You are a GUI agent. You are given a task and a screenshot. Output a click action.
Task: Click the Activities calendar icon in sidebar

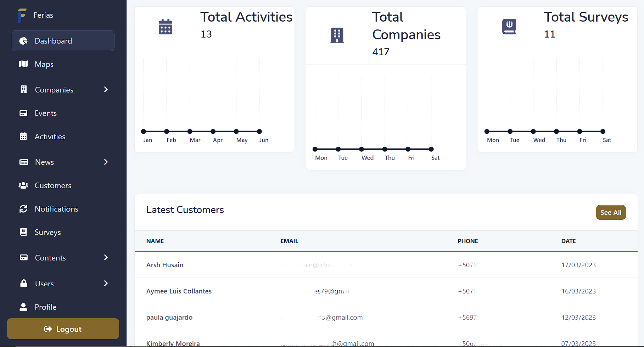23,137
